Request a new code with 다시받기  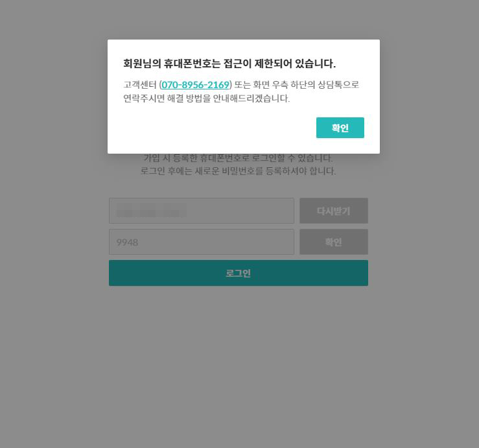click(x=334, y=211)
